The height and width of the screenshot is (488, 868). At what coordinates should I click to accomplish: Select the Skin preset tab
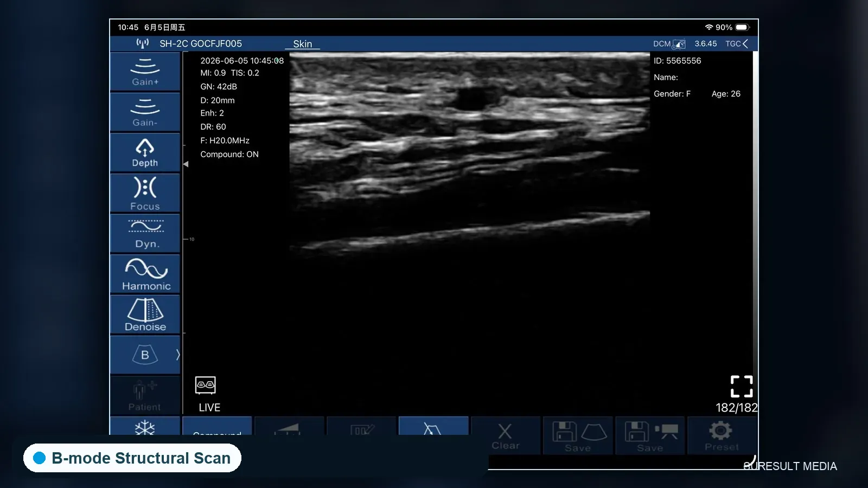tap(303, 44)
